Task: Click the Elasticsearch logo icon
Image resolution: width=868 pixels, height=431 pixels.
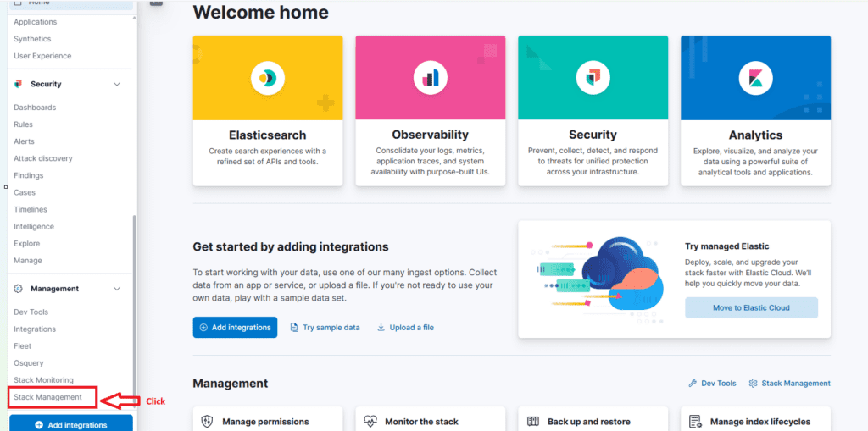Action: pyautogui.click(x=268, y=78)
